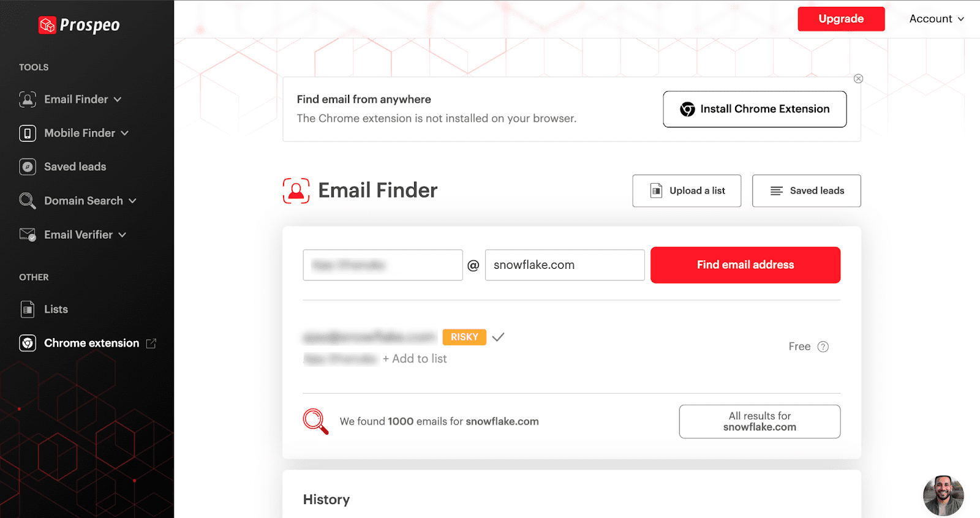The width and height of the screenshot is (980, 518).
Task: Click the Free help question-mark icon
Action: [x=823, y=347]
